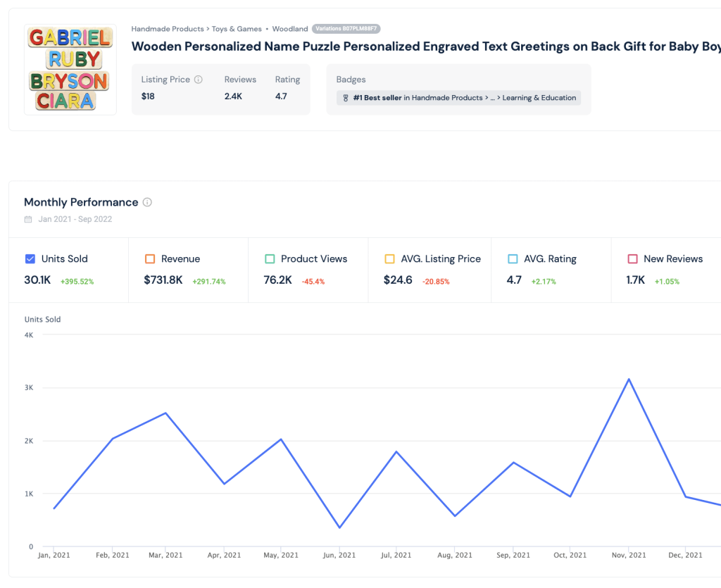The image size is (721, 588).
Task: Check the AVG. Listing Price checkbox
Action: (389, 259)
